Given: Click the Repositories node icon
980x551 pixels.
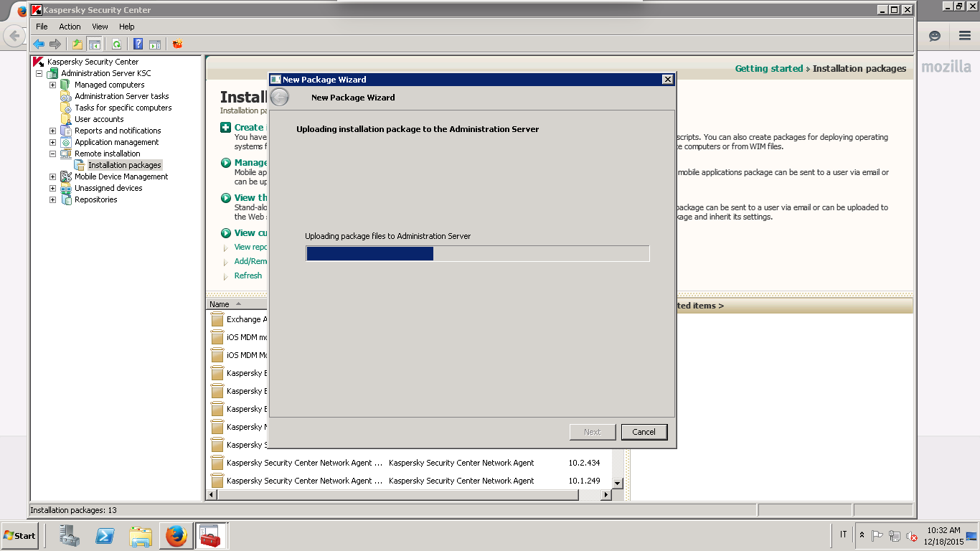Looking at the screenshot, I should [x=66, y=199].
